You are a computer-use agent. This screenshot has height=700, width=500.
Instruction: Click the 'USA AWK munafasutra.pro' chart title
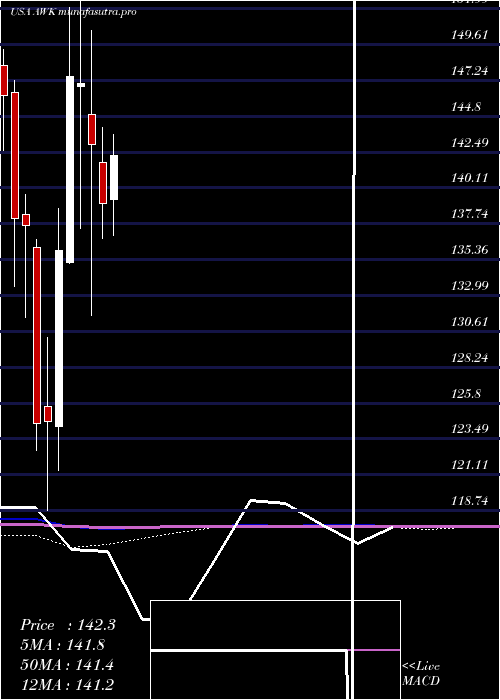pos(73,12)
